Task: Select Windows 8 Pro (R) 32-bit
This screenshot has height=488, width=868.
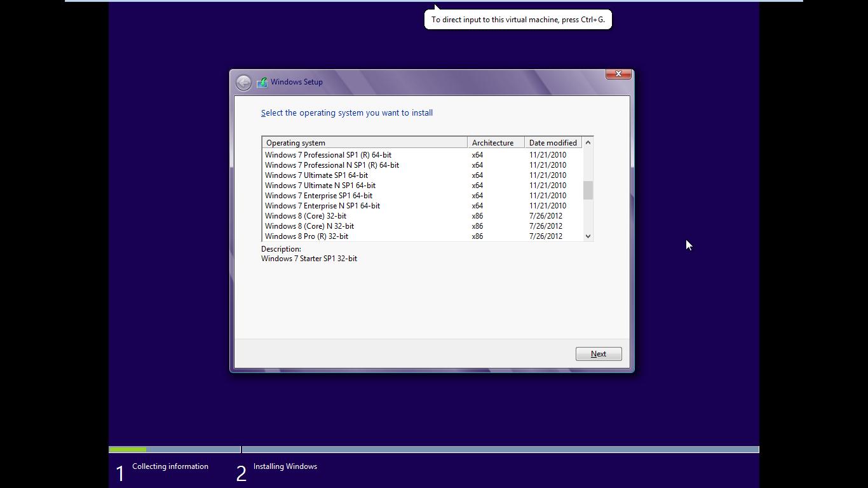Action: [x=422, y=236]
